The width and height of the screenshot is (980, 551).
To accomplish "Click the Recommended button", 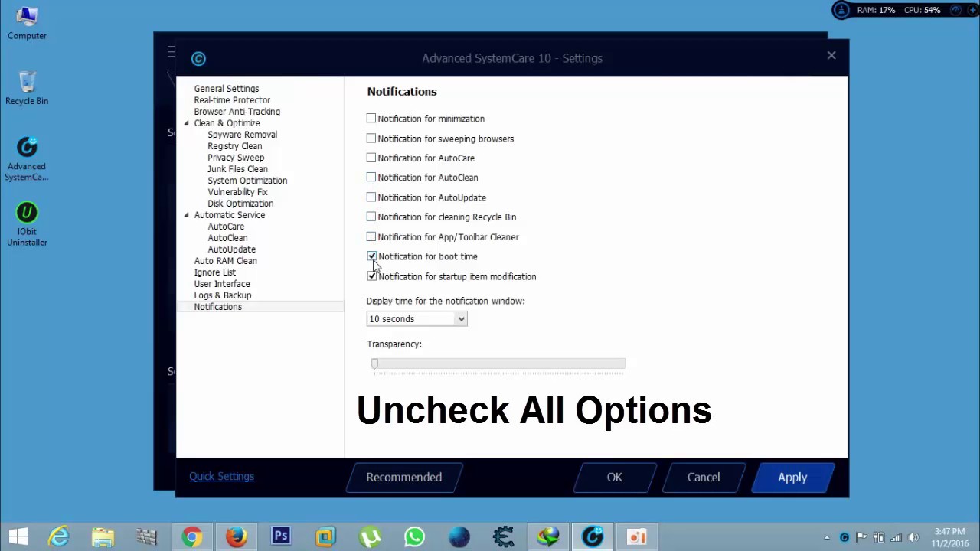I will tap(403, 477).
